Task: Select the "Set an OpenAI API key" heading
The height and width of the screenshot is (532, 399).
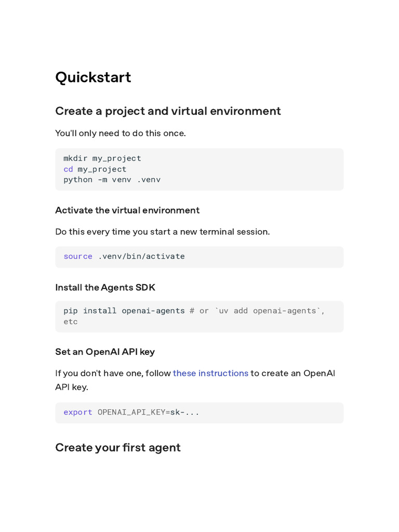Action: (105, 352)
